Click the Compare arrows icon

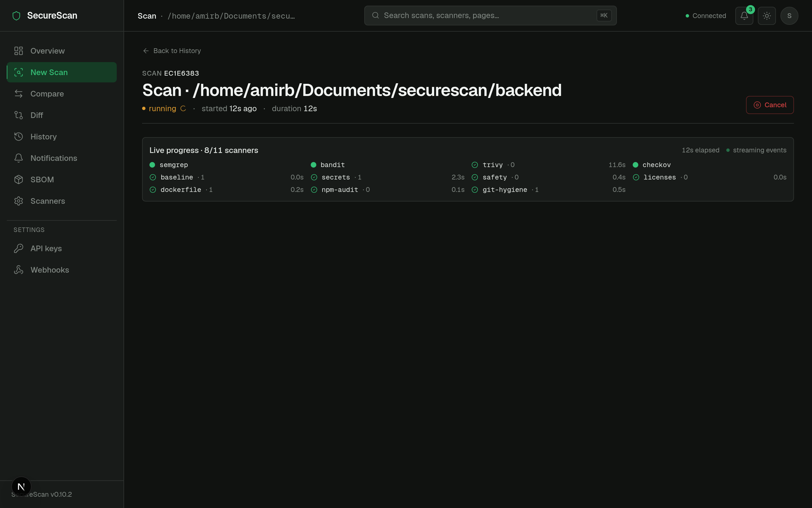tap(18, 94)
